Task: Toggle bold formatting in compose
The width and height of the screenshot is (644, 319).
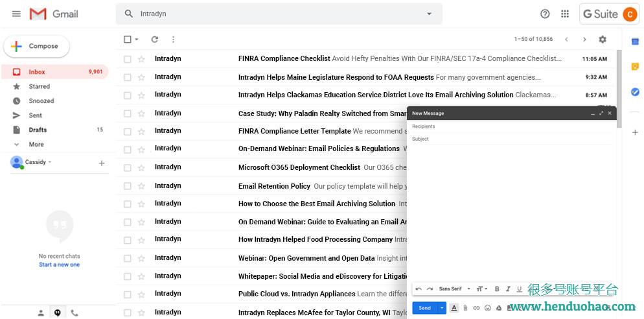Action: 497,289
